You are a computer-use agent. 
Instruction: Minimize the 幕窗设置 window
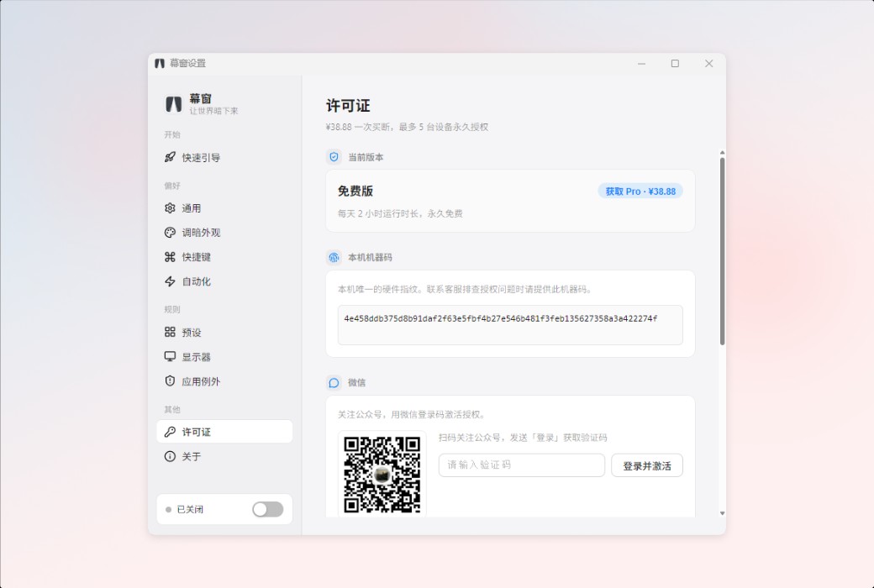641,64
